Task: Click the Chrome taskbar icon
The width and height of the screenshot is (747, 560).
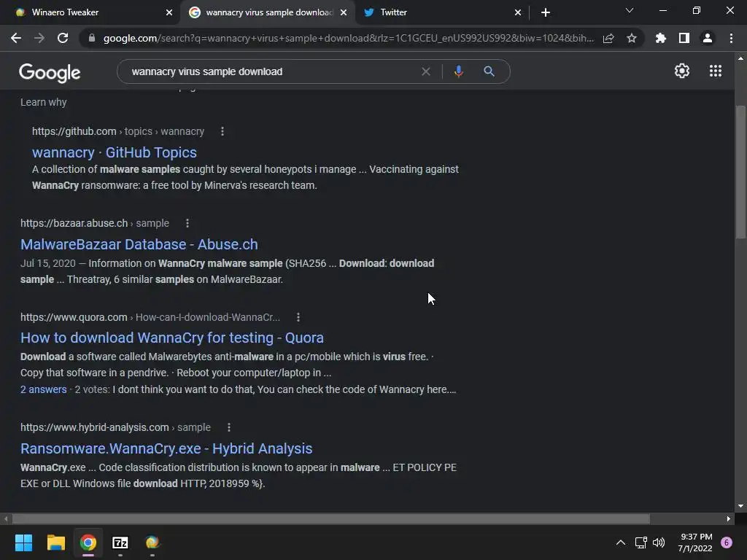Action: (x=88, y=542)
